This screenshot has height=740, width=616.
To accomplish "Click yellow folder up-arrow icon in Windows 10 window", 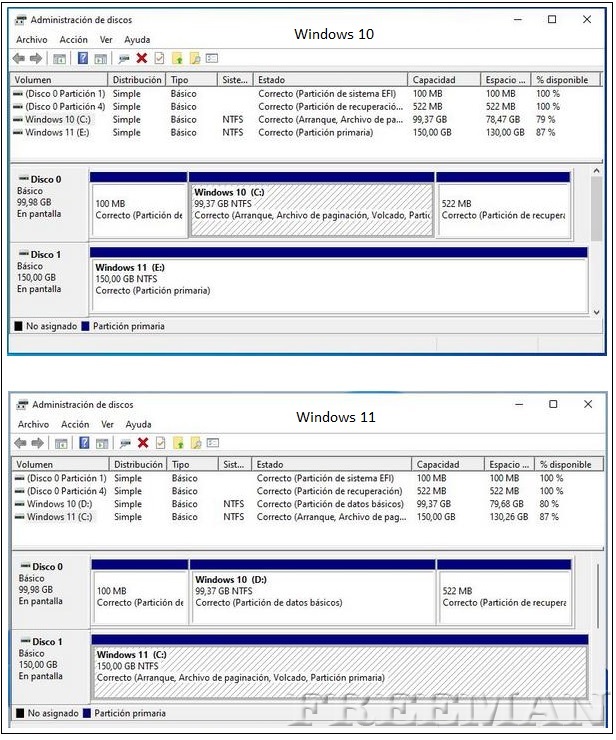I will [177, 59].
